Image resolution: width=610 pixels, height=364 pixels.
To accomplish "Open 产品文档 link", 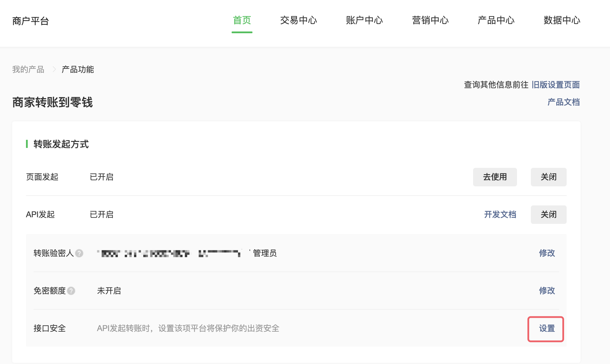I will click(563, 102).
